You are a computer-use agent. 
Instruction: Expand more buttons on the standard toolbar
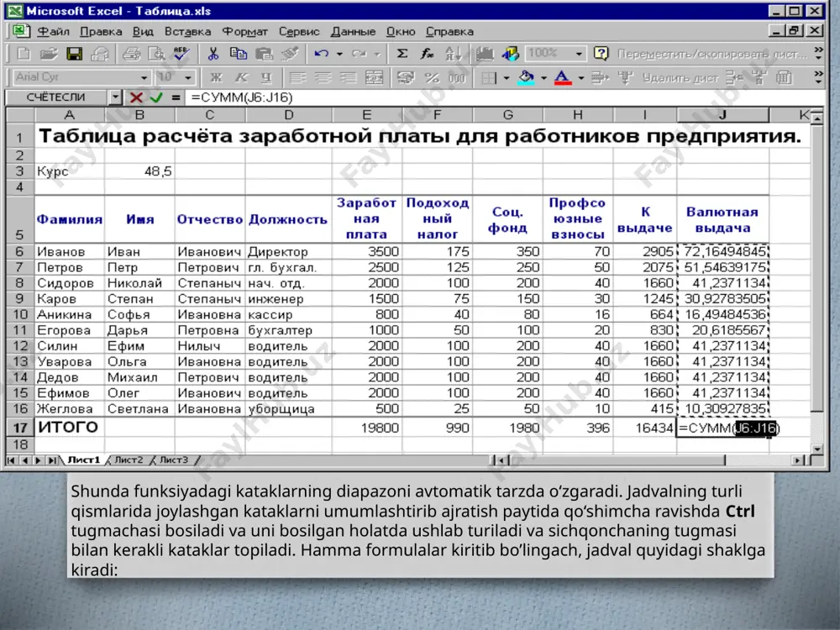pyautogui.click(x=818, y=52)
